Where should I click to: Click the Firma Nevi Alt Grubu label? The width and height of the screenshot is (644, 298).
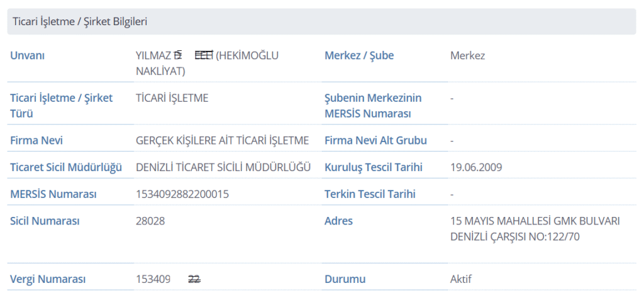pos(375,140)
